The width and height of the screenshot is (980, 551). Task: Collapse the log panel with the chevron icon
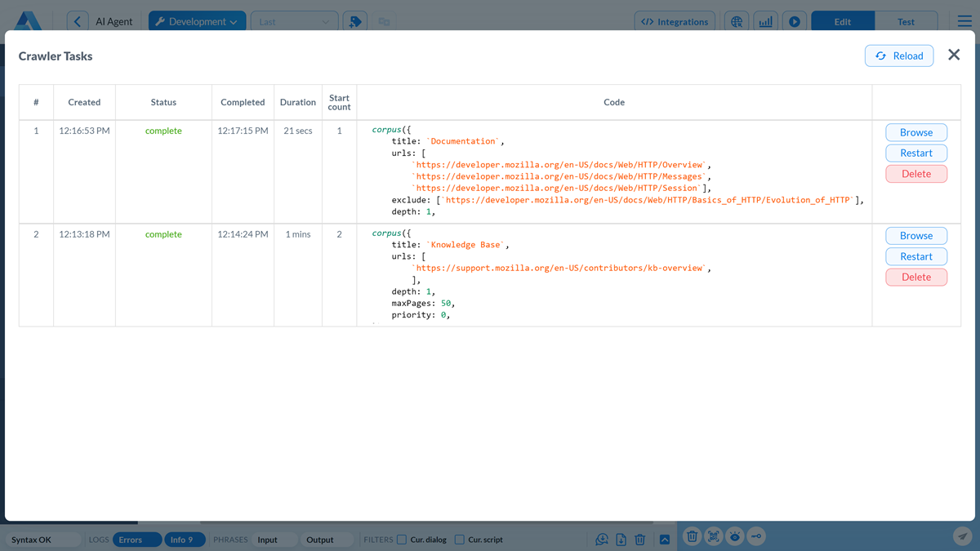click(x=664, y=538)
